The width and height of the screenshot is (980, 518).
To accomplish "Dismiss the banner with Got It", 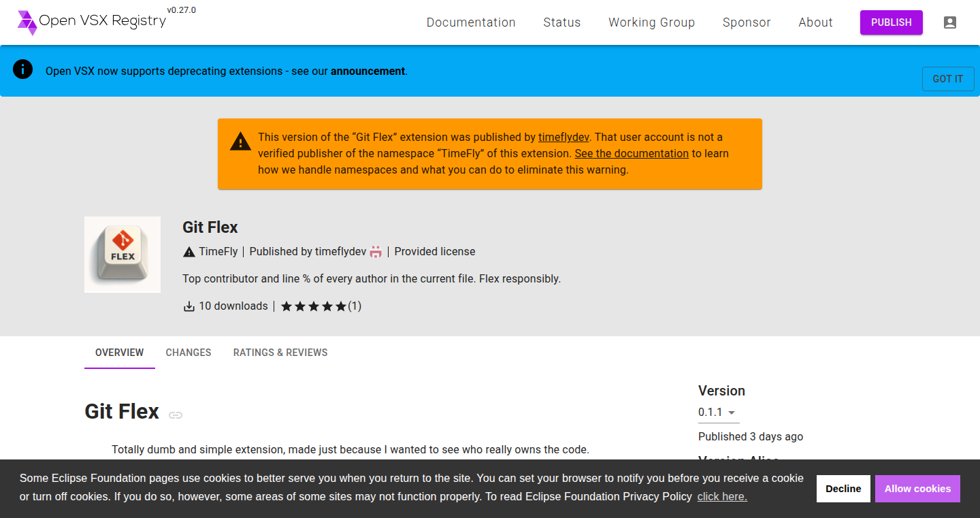I will [x=948, y=79].
